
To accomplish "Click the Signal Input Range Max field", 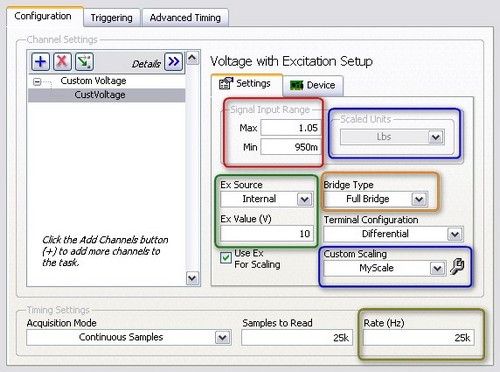I will pos(290,128).
